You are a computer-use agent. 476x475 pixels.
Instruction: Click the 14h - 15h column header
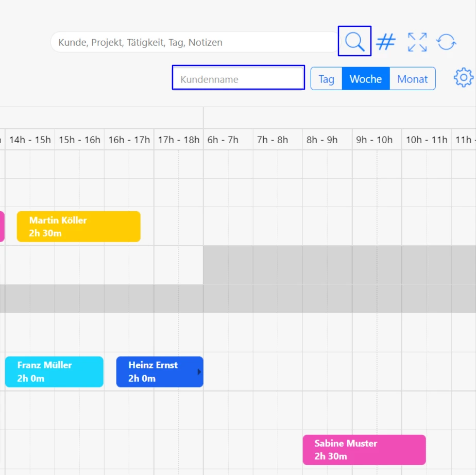pos(30,140)
